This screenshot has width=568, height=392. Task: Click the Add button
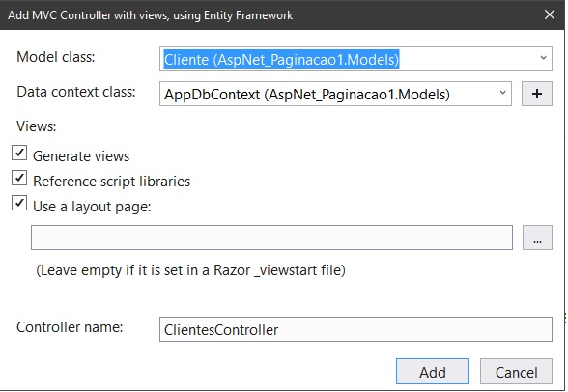pyautogui.click(x=432, y=372)
